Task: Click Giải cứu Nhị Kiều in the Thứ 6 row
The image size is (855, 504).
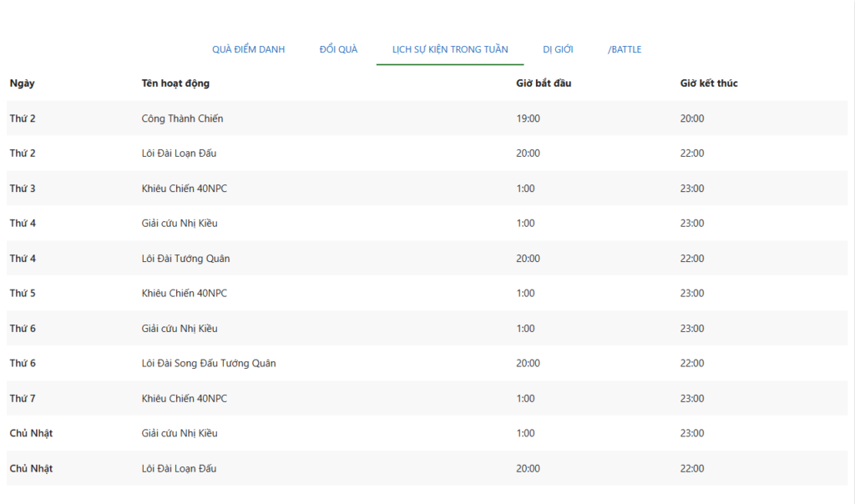Action: [x=180, y=329]
